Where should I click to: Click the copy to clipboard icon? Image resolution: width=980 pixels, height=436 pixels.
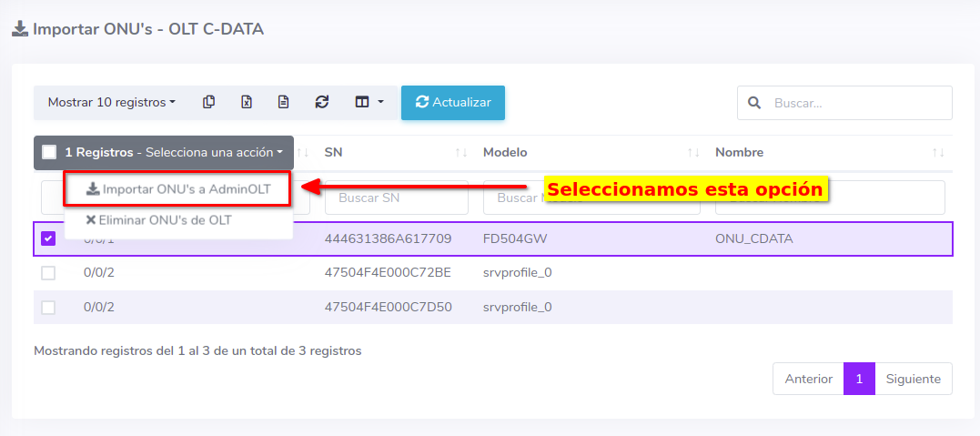[x=209, y=103]
